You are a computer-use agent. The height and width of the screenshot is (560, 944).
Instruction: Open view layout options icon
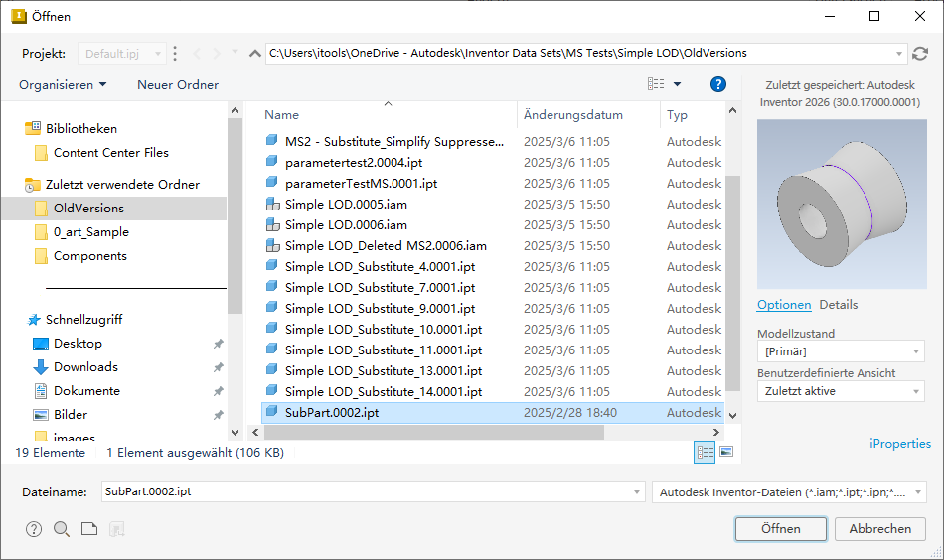[656, 84]
